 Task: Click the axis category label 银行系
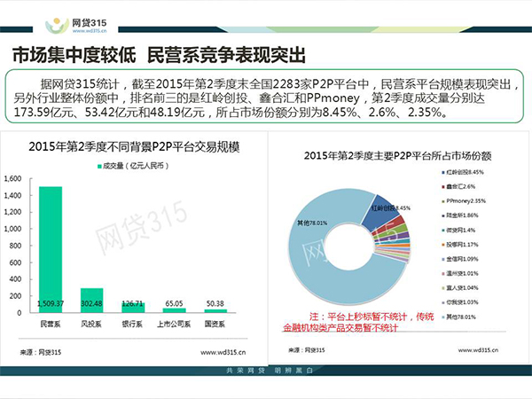coord(133,324)
